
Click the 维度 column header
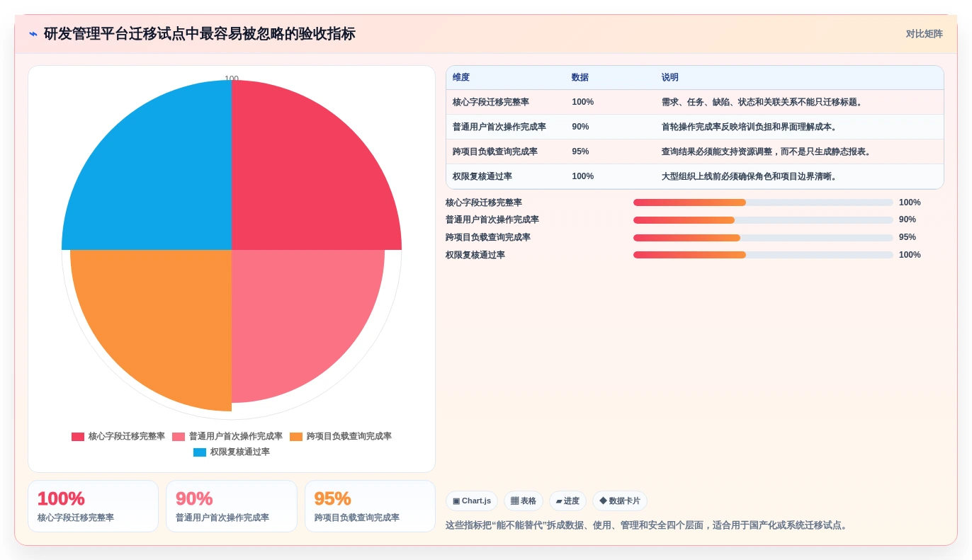pos(461,78)
